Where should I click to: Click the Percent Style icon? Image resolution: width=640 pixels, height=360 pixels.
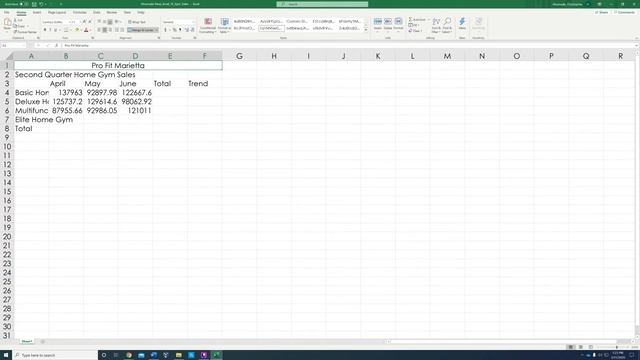click(175, 30)
